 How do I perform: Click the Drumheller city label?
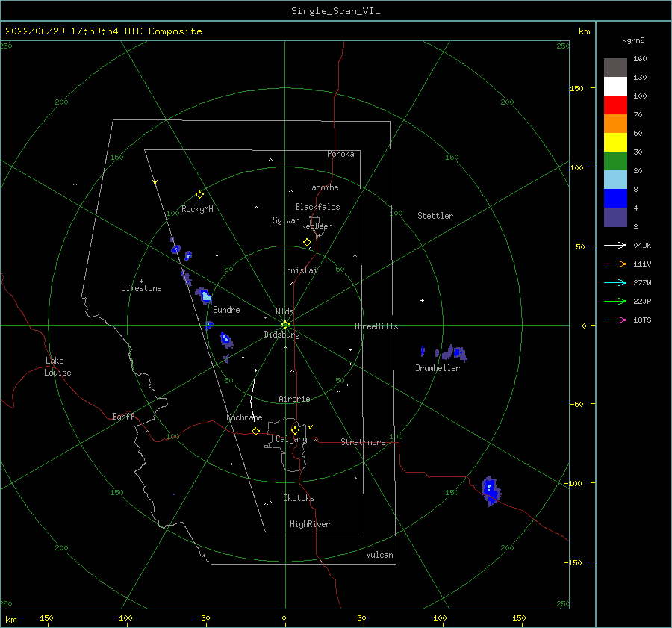438,368
